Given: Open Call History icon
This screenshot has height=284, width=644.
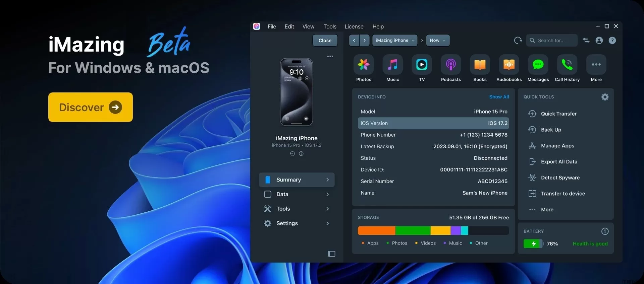Looking at the screenshot, I should point(567,65).
